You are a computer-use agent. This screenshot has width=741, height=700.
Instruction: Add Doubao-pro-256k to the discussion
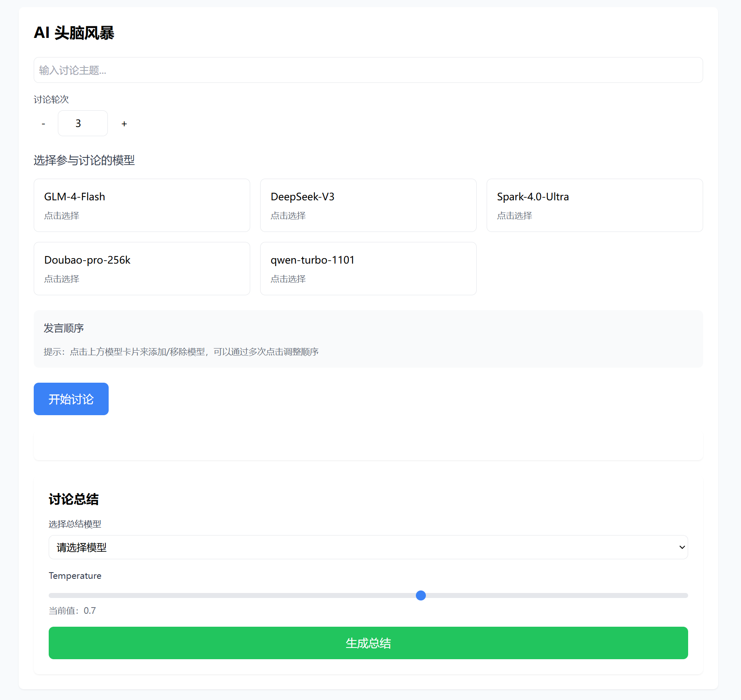click(142, 269)
